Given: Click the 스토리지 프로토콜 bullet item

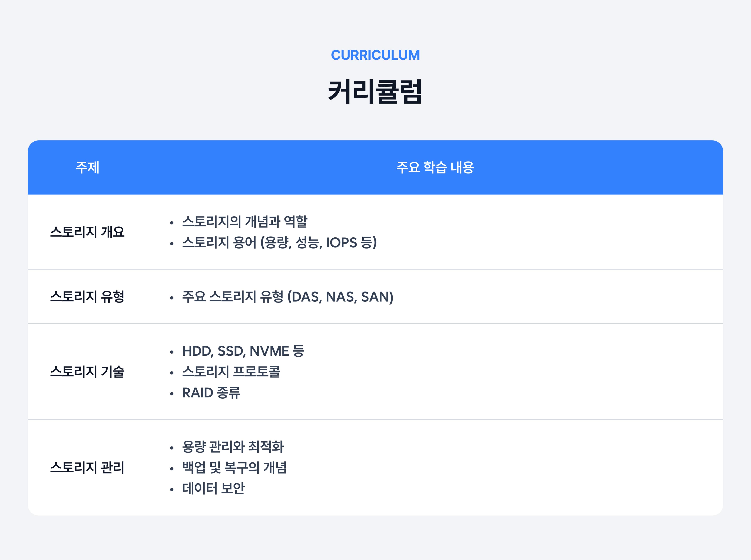Looking at the screenshot, I should pyautogui.click(x=231, y=371).
